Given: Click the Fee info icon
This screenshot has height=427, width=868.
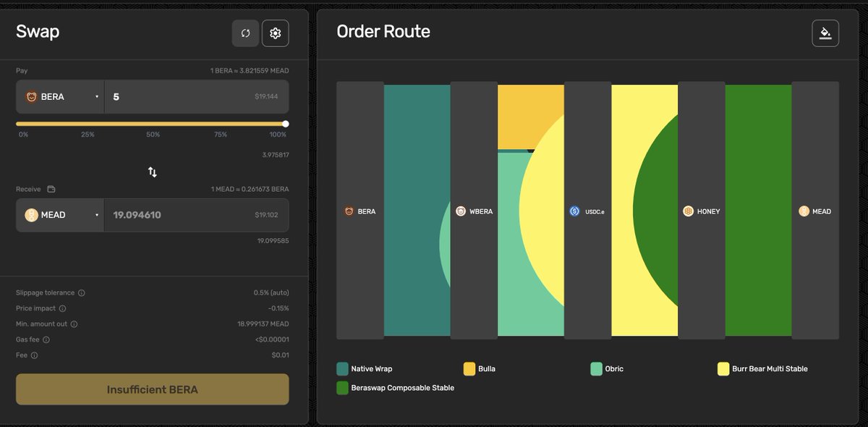Looking at the screenshot, I should coord(35,355).
